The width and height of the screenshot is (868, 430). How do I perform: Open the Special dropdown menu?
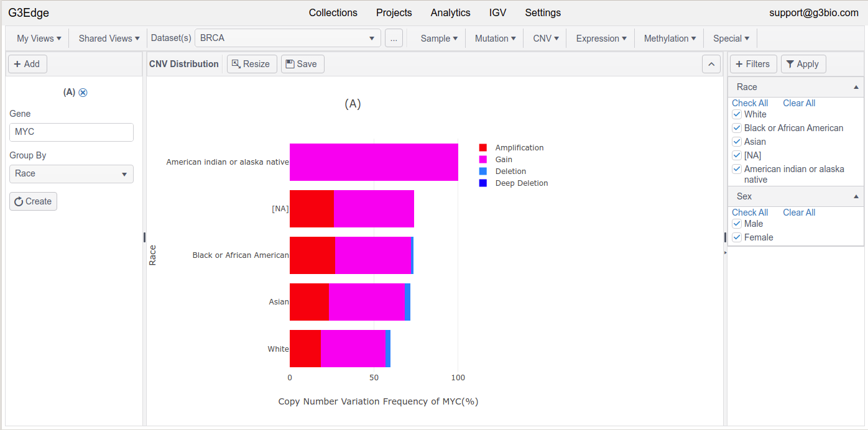731,39
